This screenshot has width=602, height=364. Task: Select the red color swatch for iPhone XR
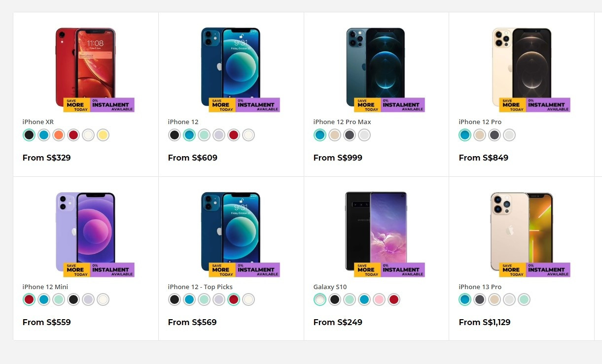73,135
